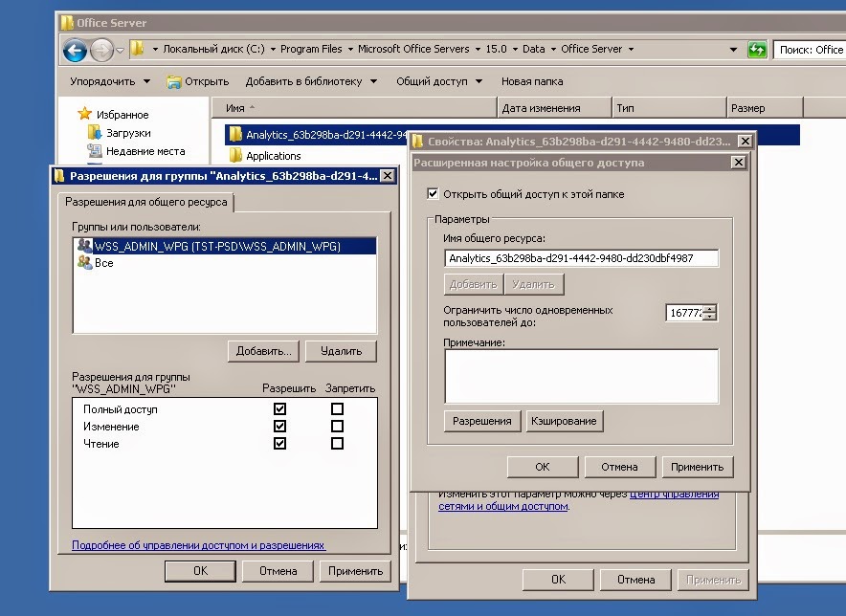
Task: Check Запретить for Чтение
Action: click(336, 443)
